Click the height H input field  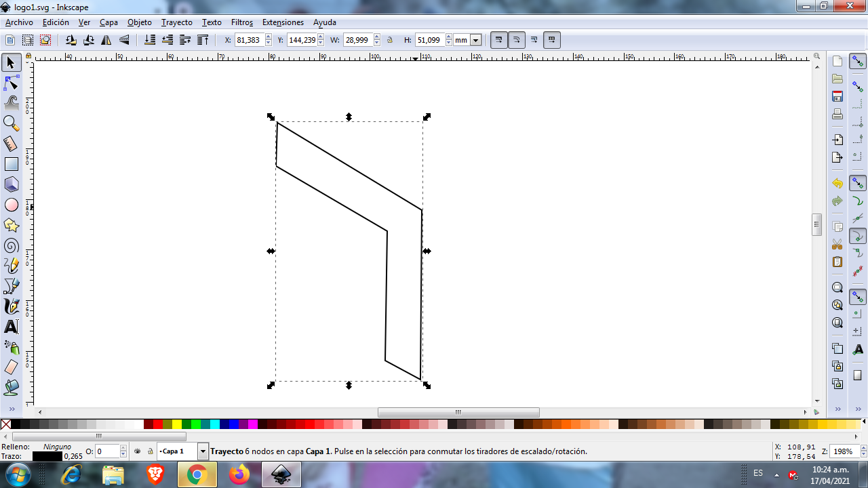[x=430, y=40]
